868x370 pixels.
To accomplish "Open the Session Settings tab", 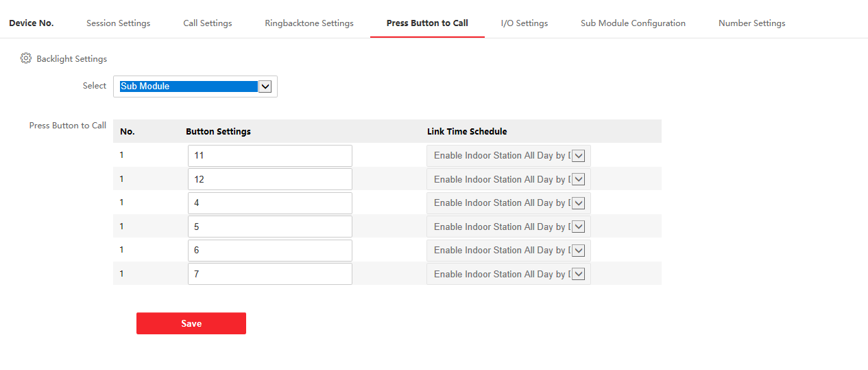I will (118, 23).
